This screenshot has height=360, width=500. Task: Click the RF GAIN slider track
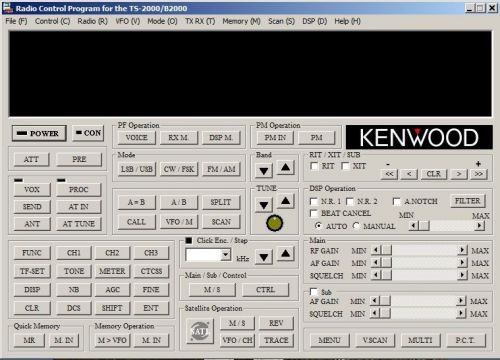(x=420, y=250)
